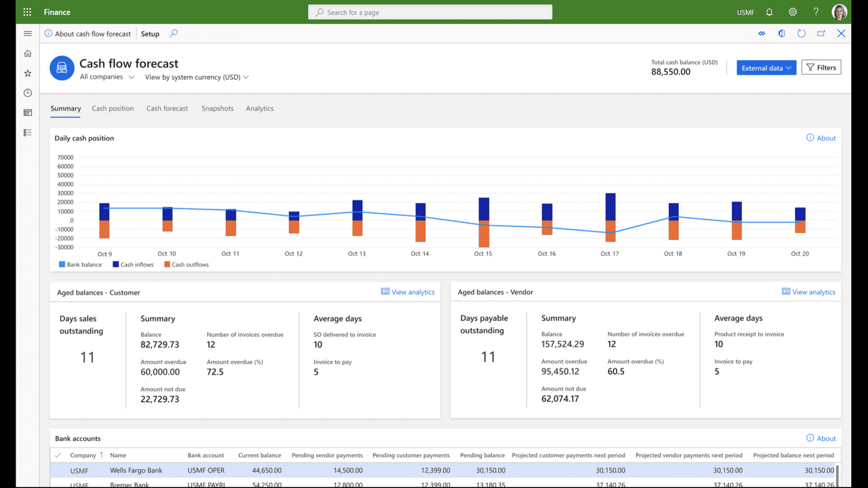The width and height of the screenshot is (868, 488).
Task: Open the app launcher waffle icon
Action: coord(27,12)
